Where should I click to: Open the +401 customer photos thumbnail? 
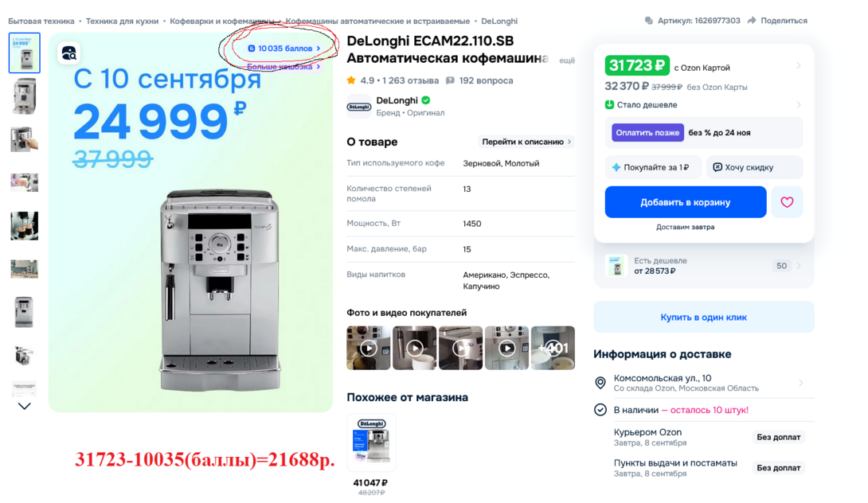[553, 348]
